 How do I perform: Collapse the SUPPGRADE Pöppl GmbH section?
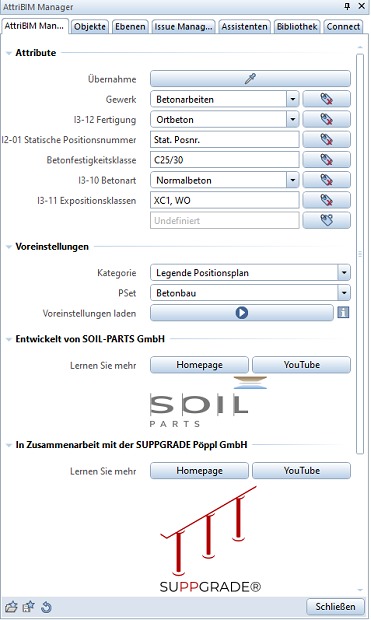(8, 445)
